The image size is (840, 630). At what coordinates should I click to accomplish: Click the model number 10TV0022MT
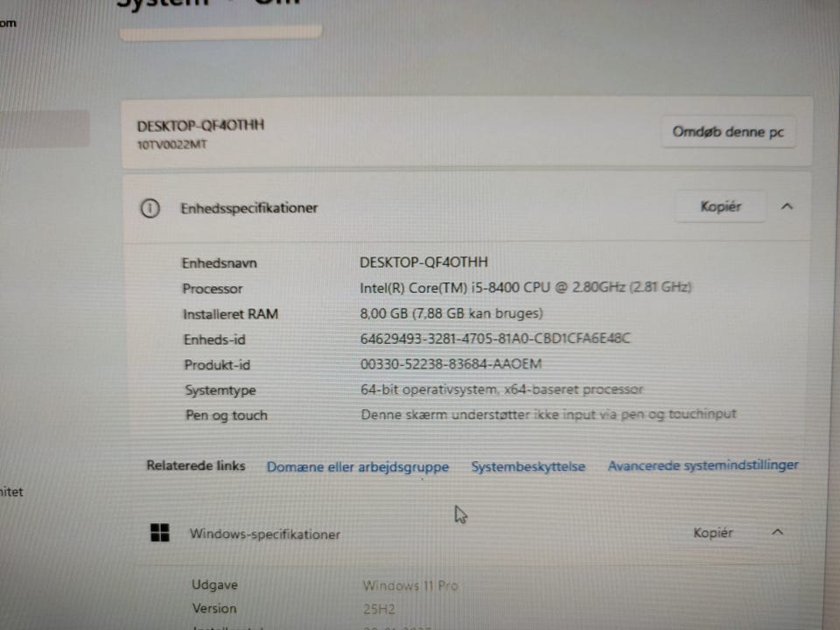pos(172,144)
